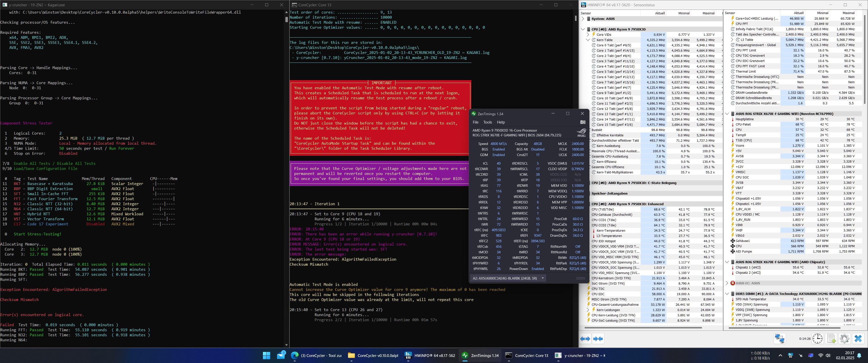
Task: Open the ZenTimings memory module dropdown
Action: (x=542, y=278)
